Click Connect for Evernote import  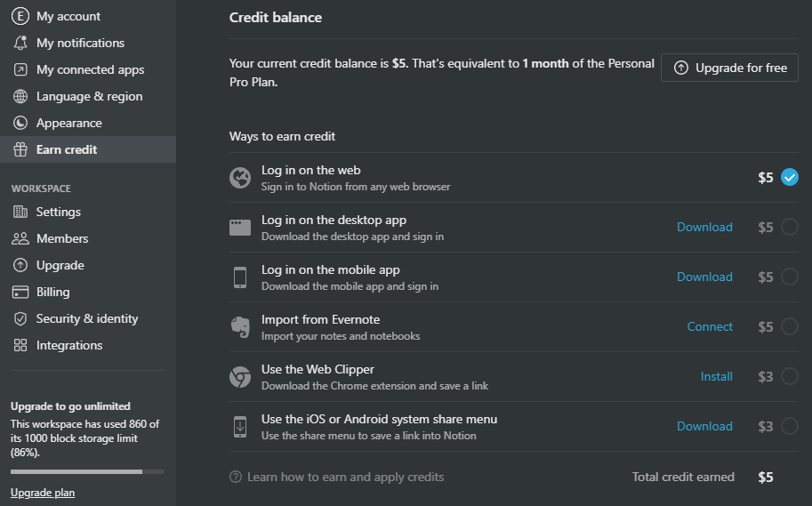710,326
